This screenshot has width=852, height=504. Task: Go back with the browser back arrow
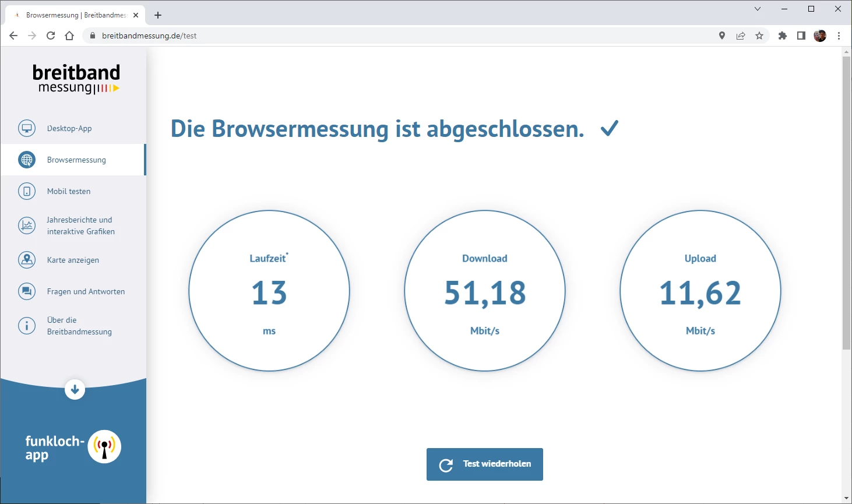[x=13, y=36]
